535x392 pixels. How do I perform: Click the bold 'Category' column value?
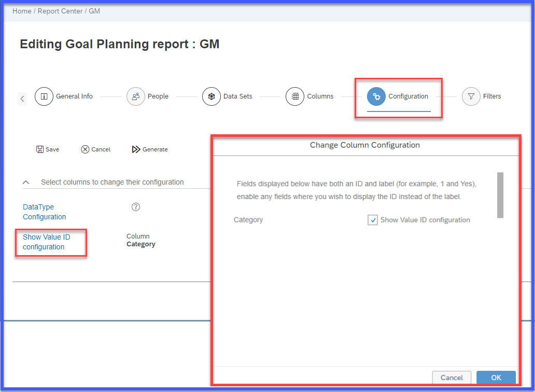pos(141,244)
